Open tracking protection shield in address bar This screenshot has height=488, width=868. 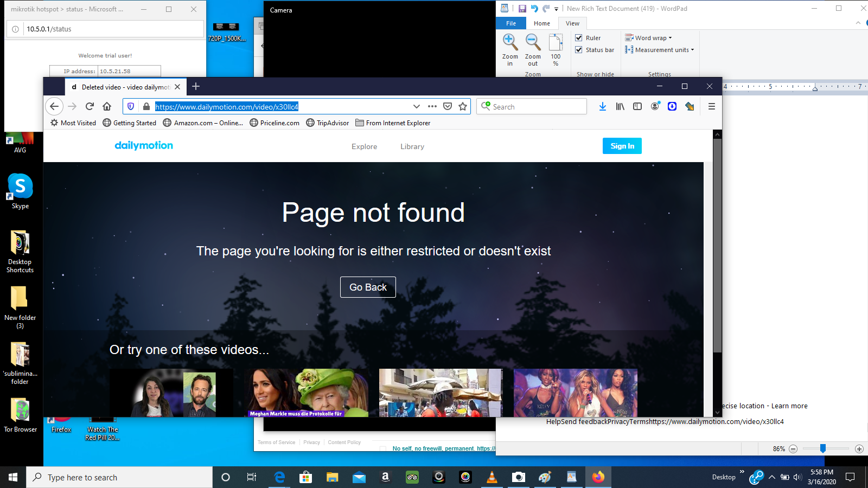(131, 106)
